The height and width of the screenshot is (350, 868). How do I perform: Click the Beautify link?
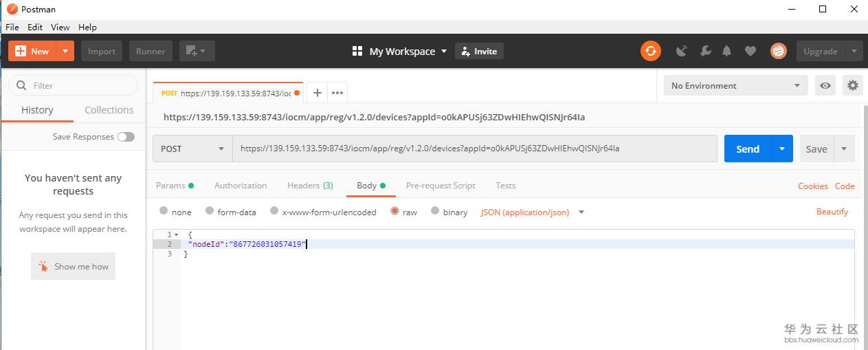pos(832,212)
